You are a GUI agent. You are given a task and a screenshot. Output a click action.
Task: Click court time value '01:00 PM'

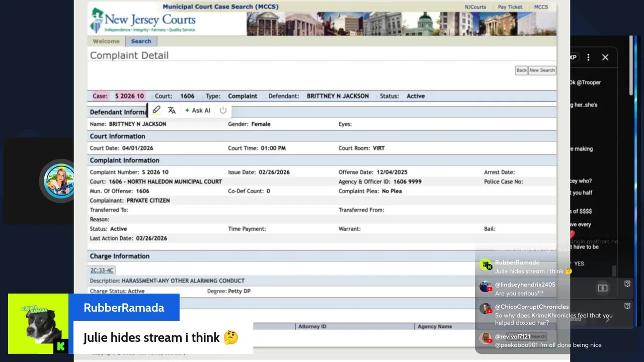(x=273, y=148)
